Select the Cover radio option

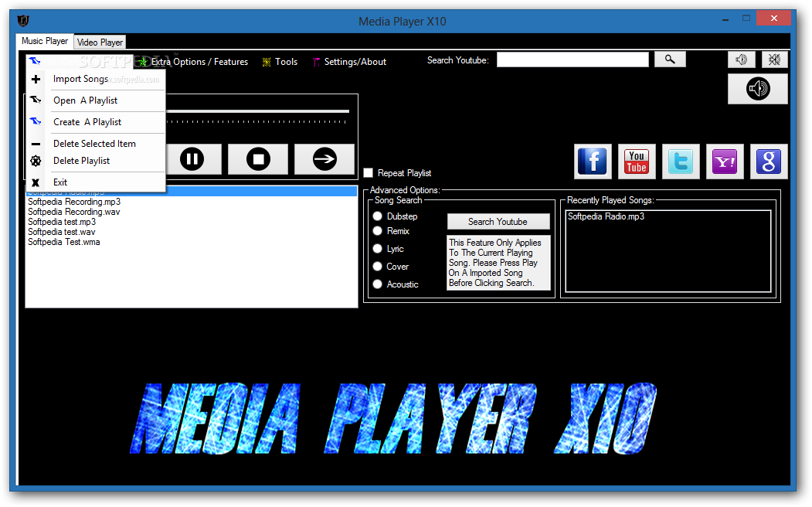[378, 266]
